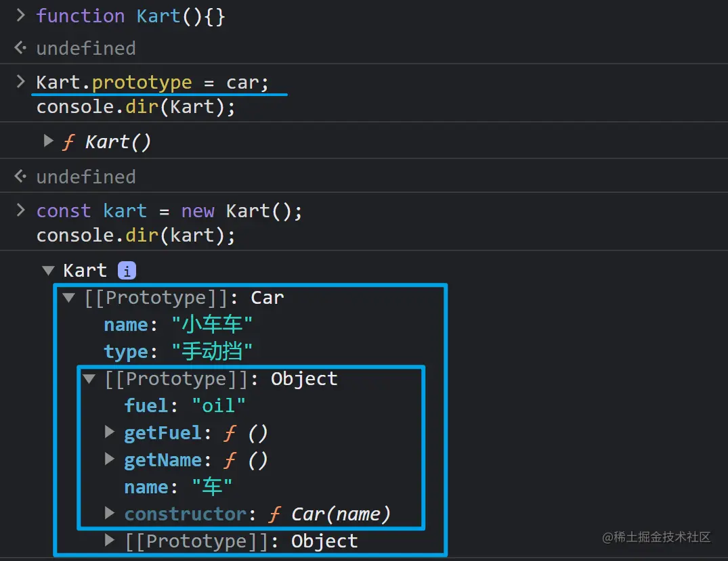
Task: Expand the f Kart() function entry
Action: pyautogui.click(x=48, y=141)
